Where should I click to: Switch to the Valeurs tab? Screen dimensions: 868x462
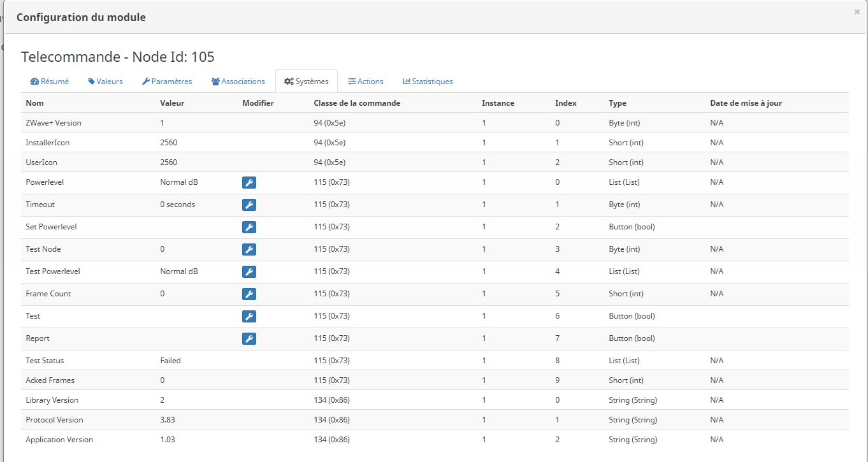(x=105, y=82)
